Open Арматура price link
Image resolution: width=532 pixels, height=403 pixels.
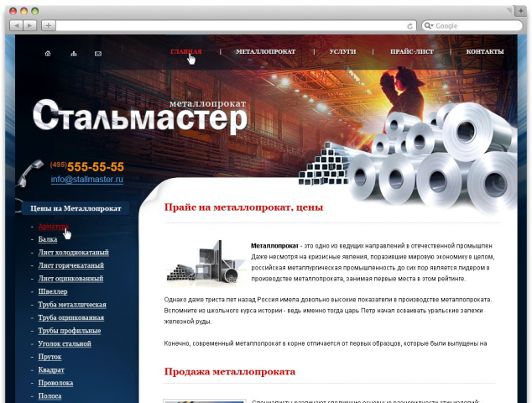[x=53, y=227]
